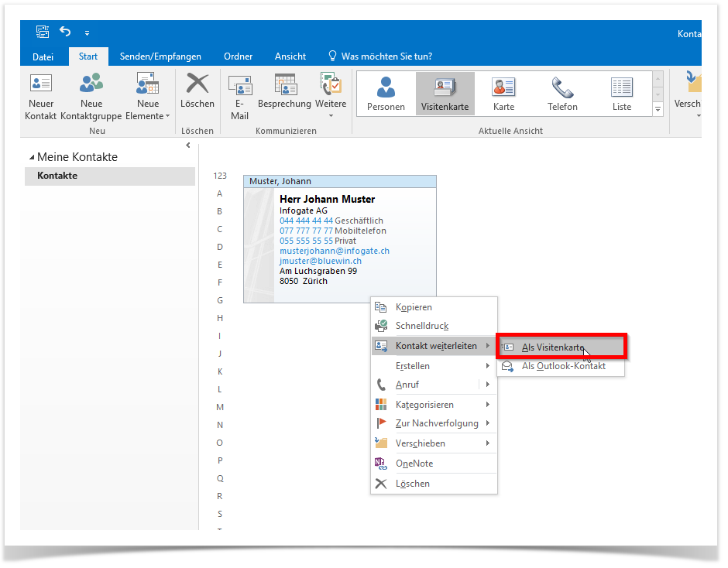This screenshot has height=568, width=728.
Task: Open the Datei tab
Action: coord(43,56)
